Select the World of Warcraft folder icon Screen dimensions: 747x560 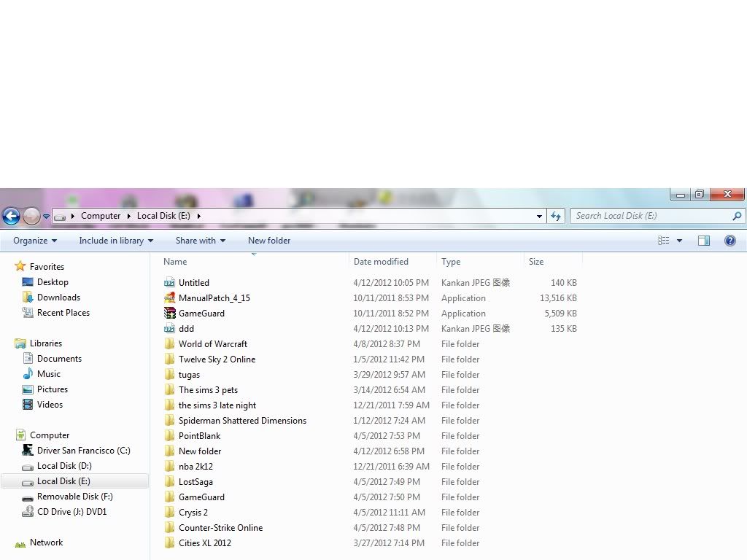pyautogui.click(x=169, y=344)
